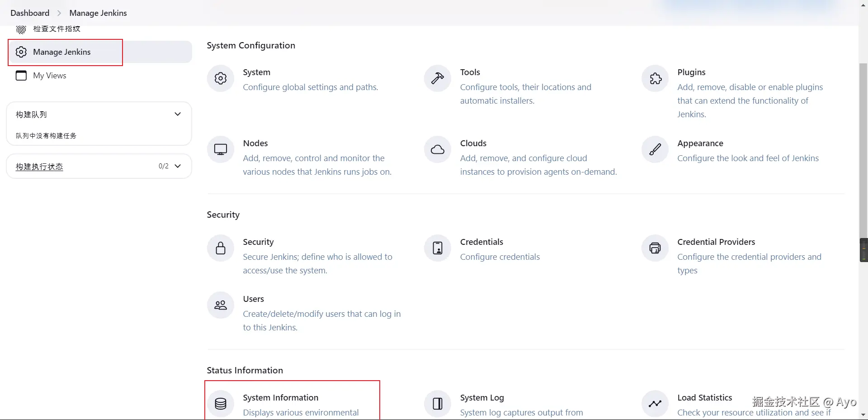
Task: Open the Credential Providers icon
Action: coord(655,248)
